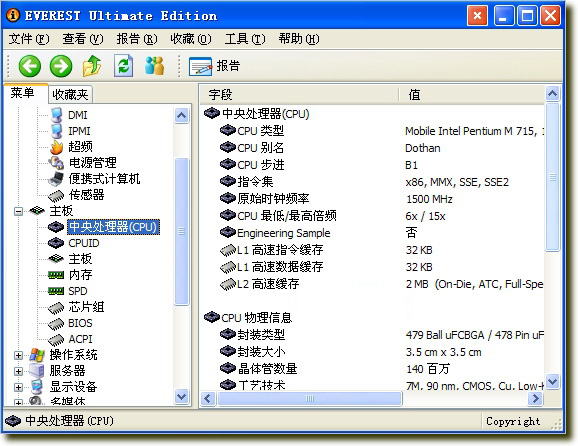Open the 文件(F) menu
578x446 pixels.
coord(29,39)
